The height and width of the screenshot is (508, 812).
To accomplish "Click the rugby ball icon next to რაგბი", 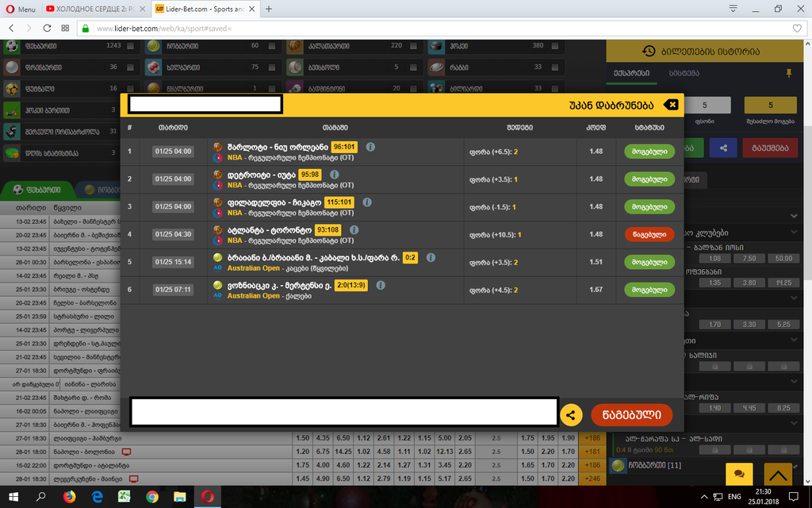I will click(437, 67).
